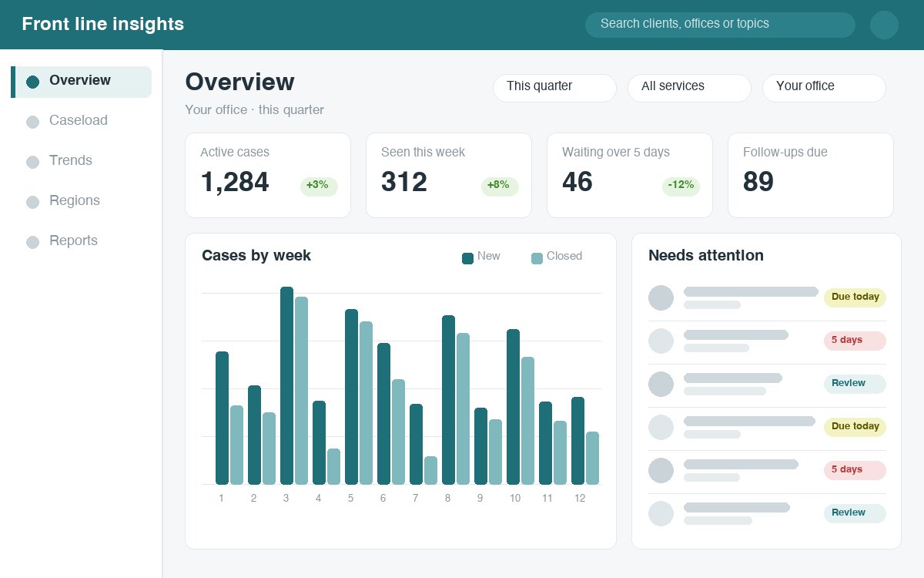
Task: Toggle the Closed series legend swatch
Action: point(537,258)
